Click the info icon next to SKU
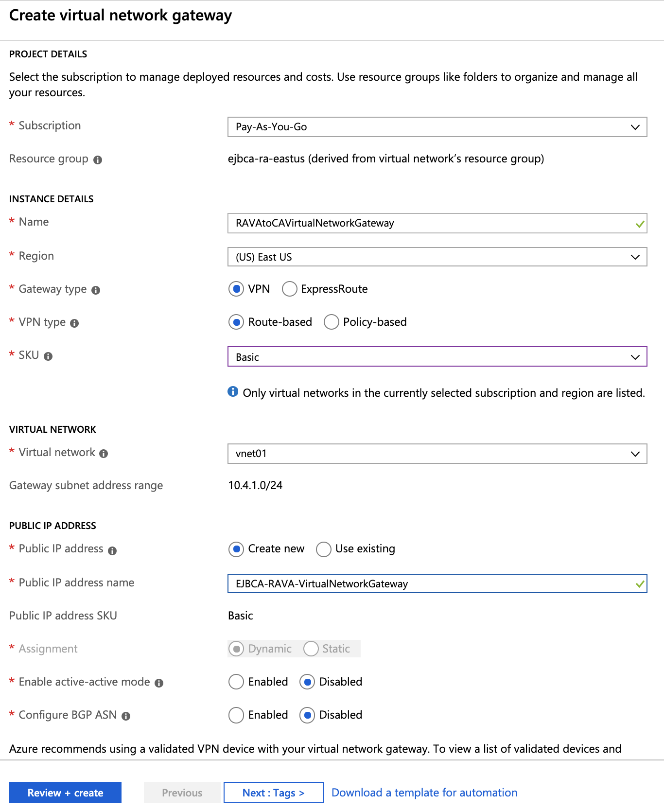Viewport: 664px width, 812px height. [x=48, y=356]
